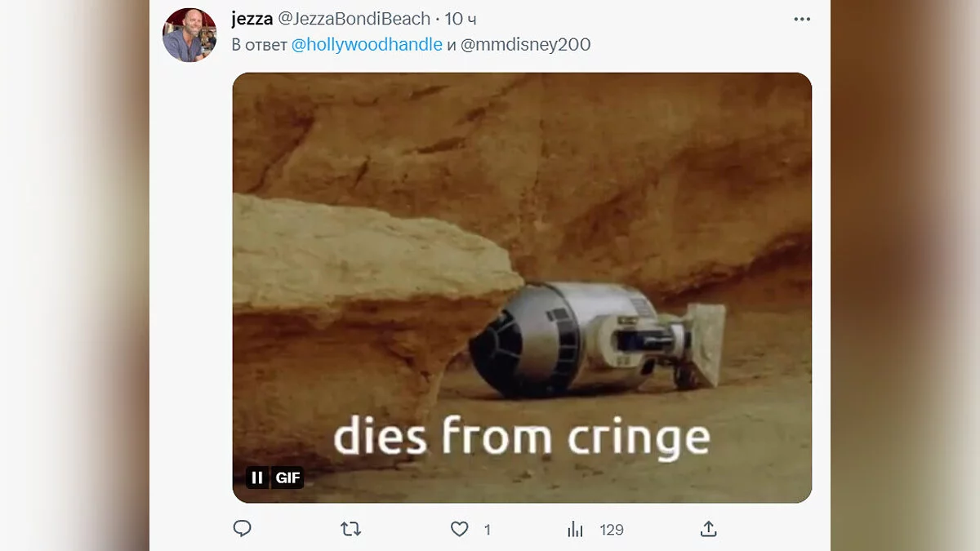Open the three-dot more options menu
The width and height of the screenshot is (980, 551).
click(802, 19)
